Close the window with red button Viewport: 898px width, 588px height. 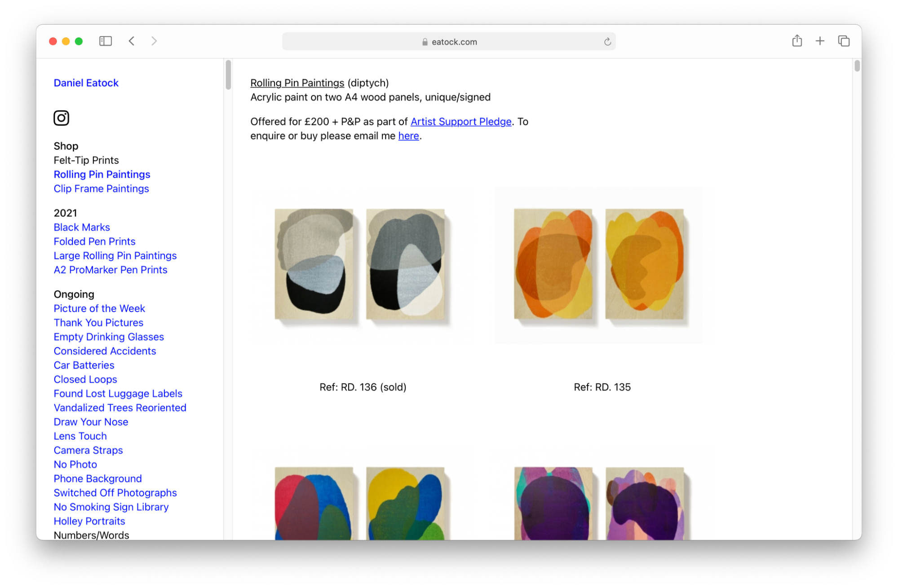[53, 41]
